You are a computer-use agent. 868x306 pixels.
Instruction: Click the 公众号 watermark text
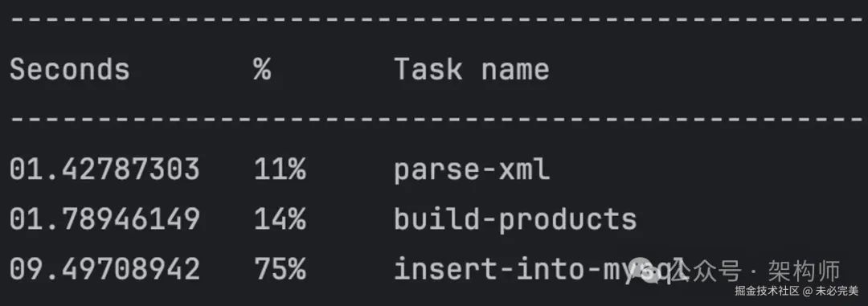point(709,271)
